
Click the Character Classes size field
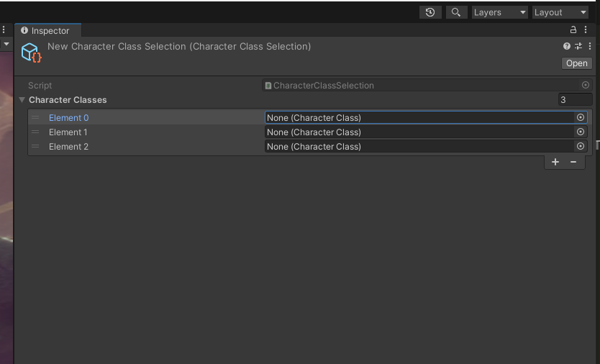pos(575,100)
